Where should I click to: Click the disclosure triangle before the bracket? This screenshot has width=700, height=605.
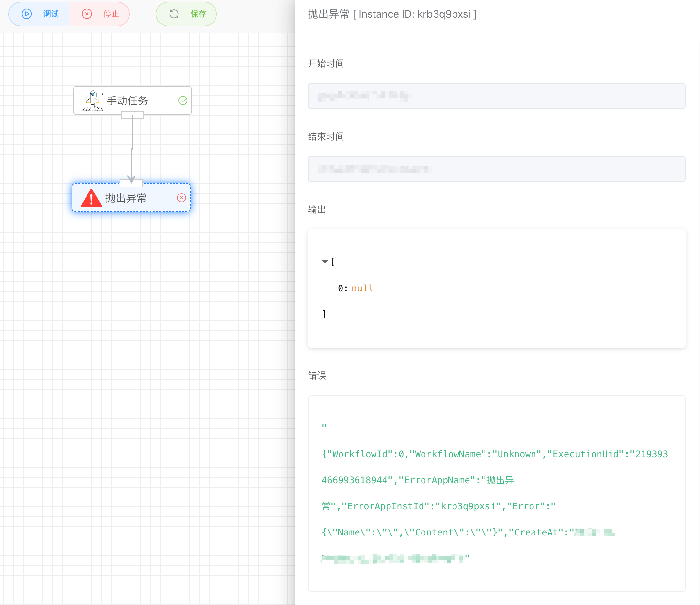[x=325, y=262]
